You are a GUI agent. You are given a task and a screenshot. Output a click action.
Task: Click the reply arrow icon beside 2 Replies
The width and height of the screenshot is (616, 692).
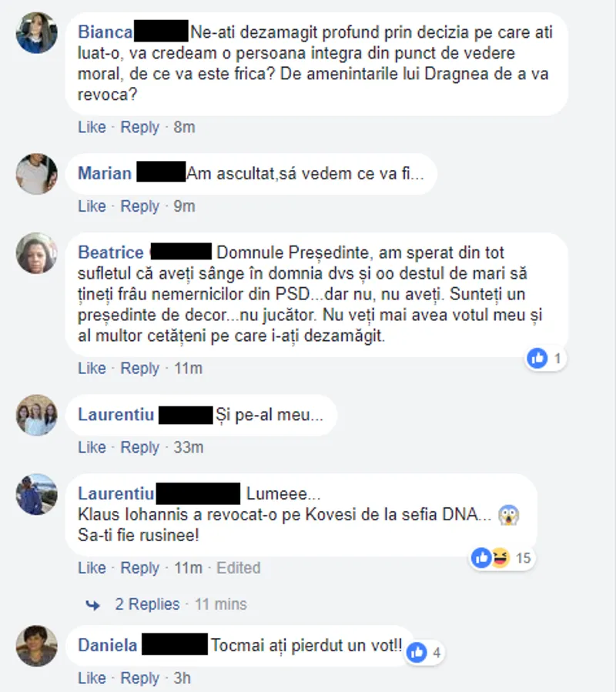point(92,604)
